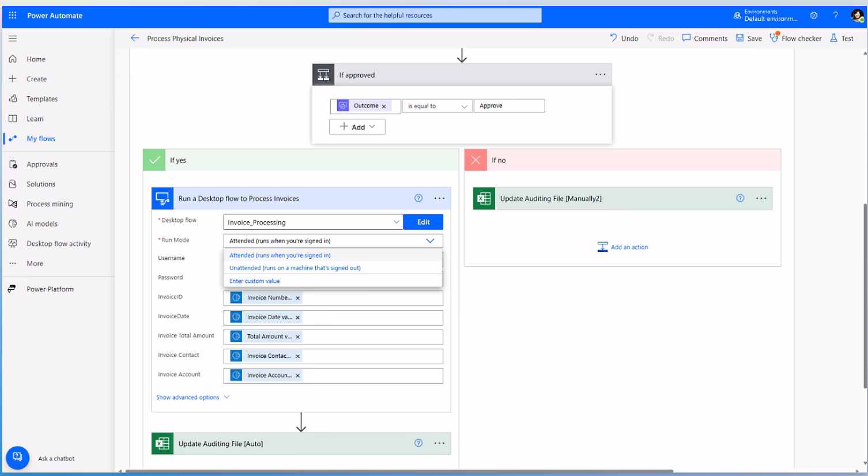Remove the Invoice Date value token

point(298,318)
